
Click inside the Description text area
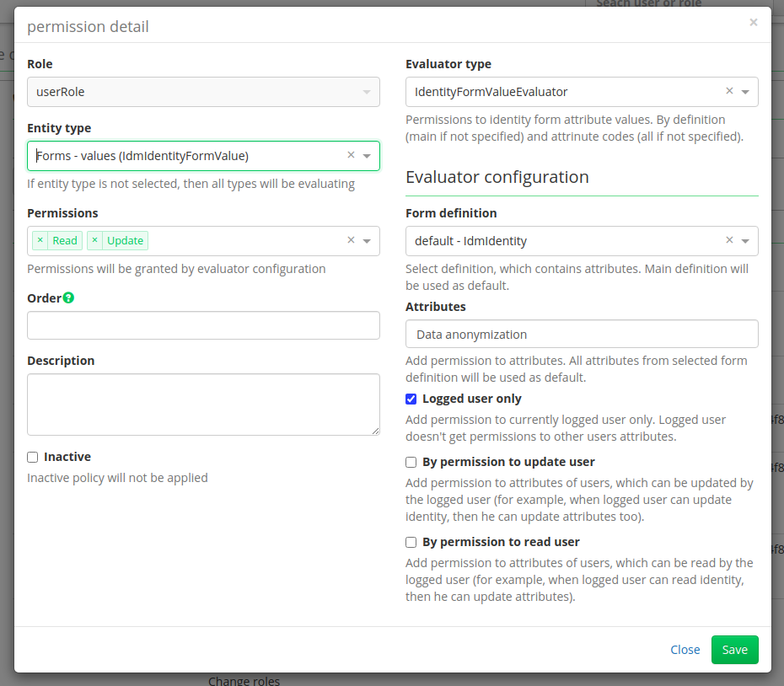tap(203, 405)
